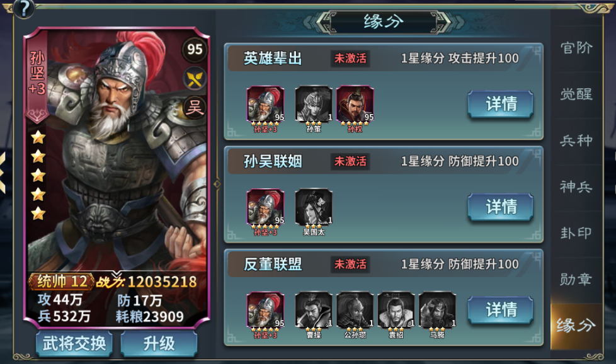Tap the crossed swords troop type icon
Viewport: 616px width, 364px height.
[195, 79]
